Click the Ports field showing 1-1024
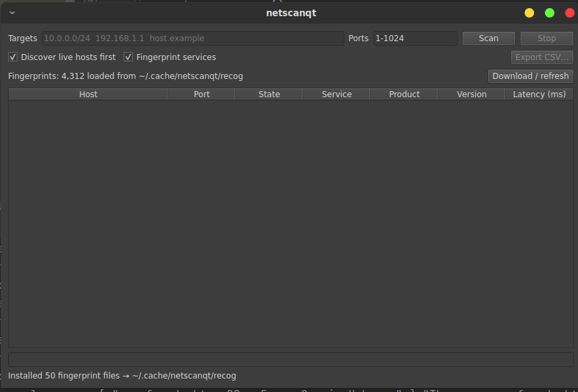 [x=415, y=38]
